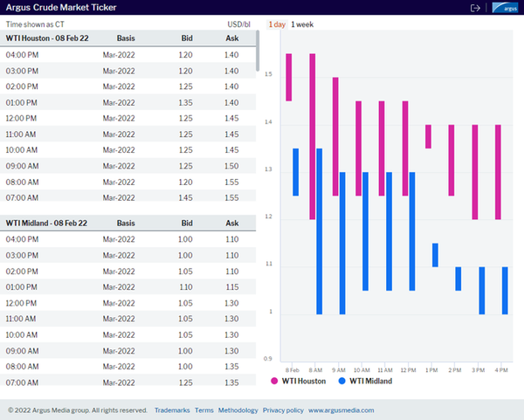This screenshot has height=420, width=524.
Task: Open the Terms link in footer
Action: pyautogui.click(x=203, y=410)
